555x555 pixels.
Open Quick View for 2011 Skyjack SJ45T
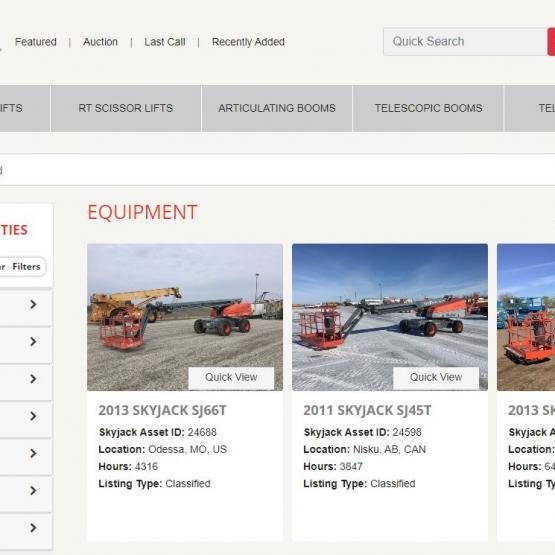point(436,377)
